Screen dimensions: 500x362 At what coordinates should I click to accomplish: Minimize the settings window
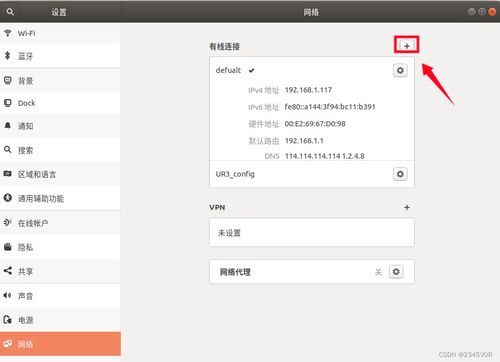point(472,12)
